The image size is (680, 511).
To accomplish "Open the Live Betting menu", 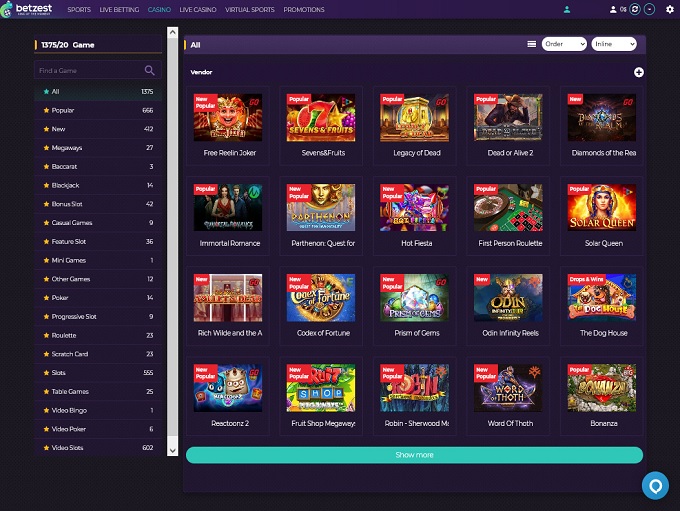I will pyautogui.click(x=119, y=10).
